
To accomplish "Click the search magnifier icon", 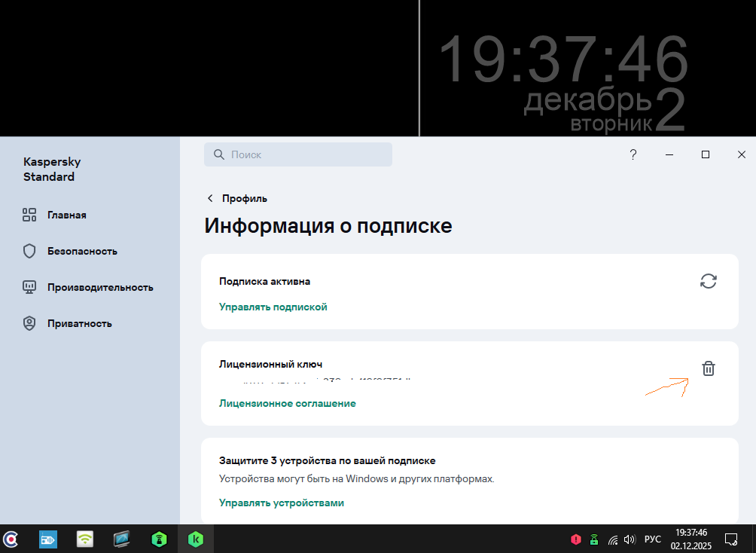I will click(x=219, y=154).
